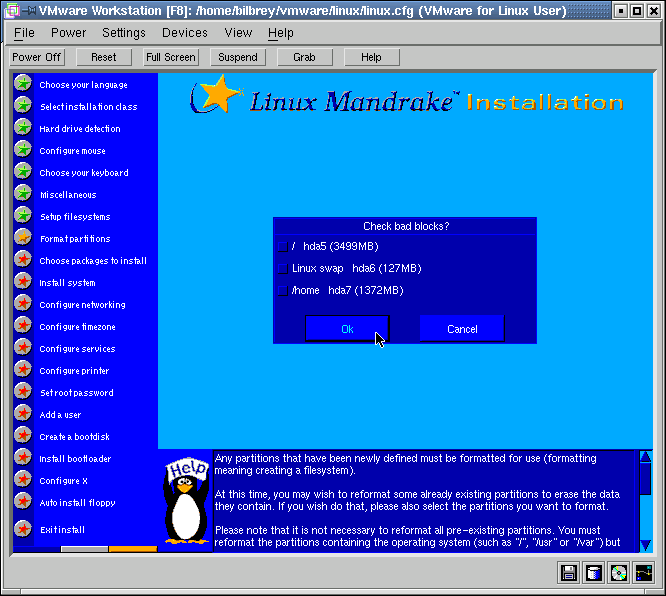Image resolution: width=666 pixels, height=596 pixels.
Task: Click the hard disk status icon
Action: [x=594, y=573]
